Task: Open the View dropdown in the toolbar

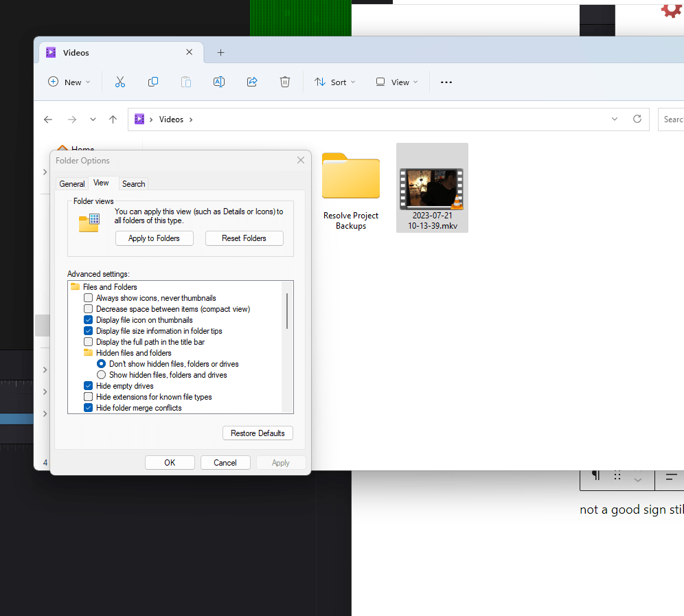Action: (x=397, y=82)
